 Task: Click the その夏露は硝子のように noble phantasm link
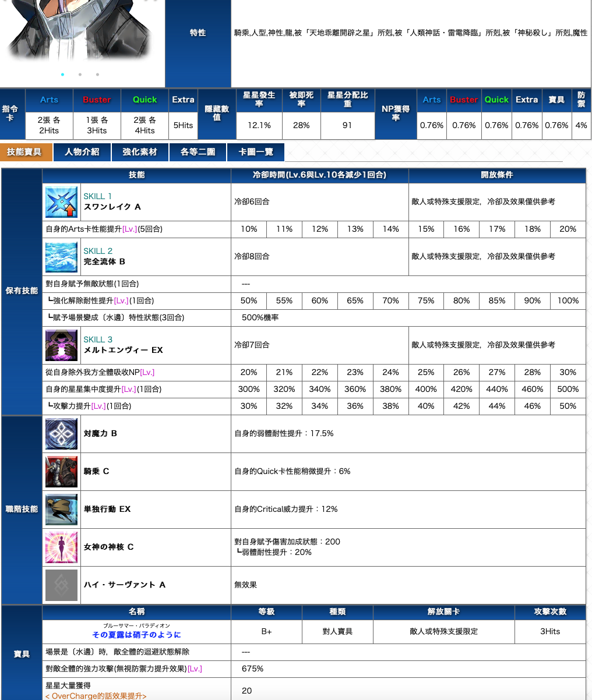pyautogui.click(x=136, y=635)
